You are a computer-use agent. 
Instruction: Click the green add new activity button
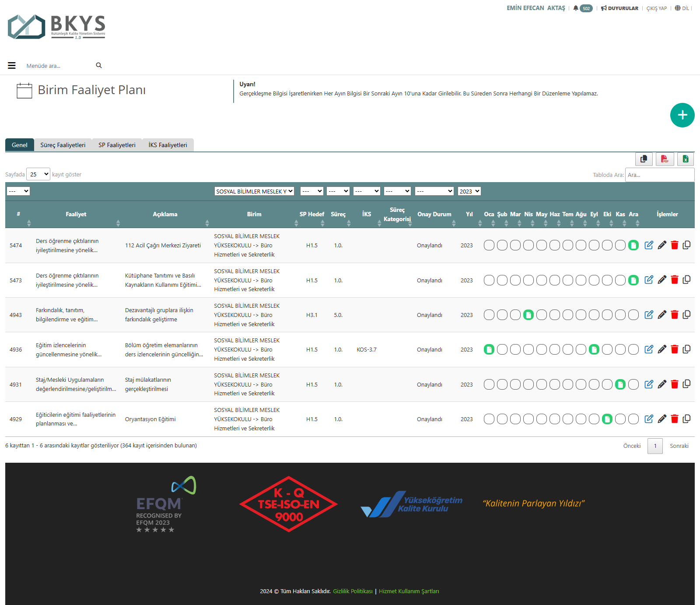click(x=682, y=115)
